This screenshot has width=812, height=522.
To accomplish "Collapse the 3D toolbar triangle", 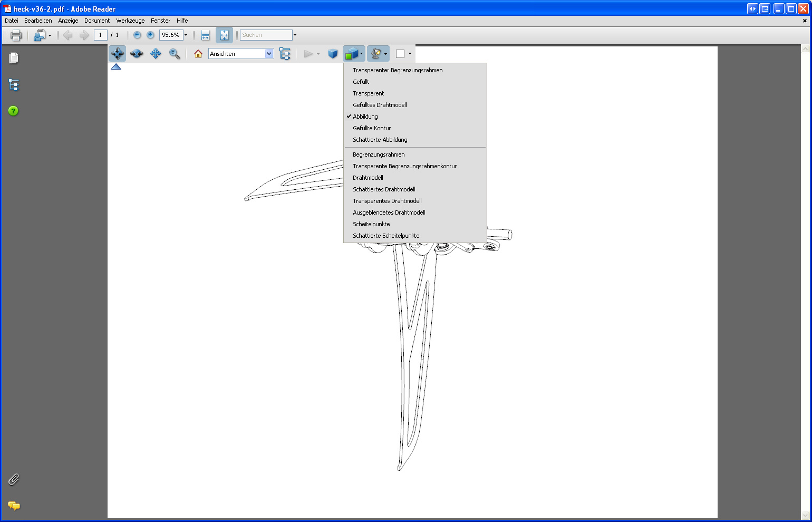I will pos(116,66).
